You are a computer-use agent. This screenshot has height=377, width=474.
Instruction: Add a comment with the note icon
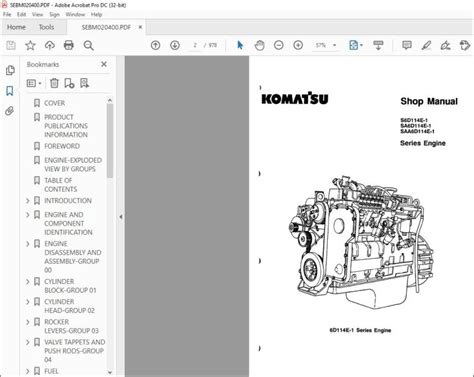coord(407,45)
